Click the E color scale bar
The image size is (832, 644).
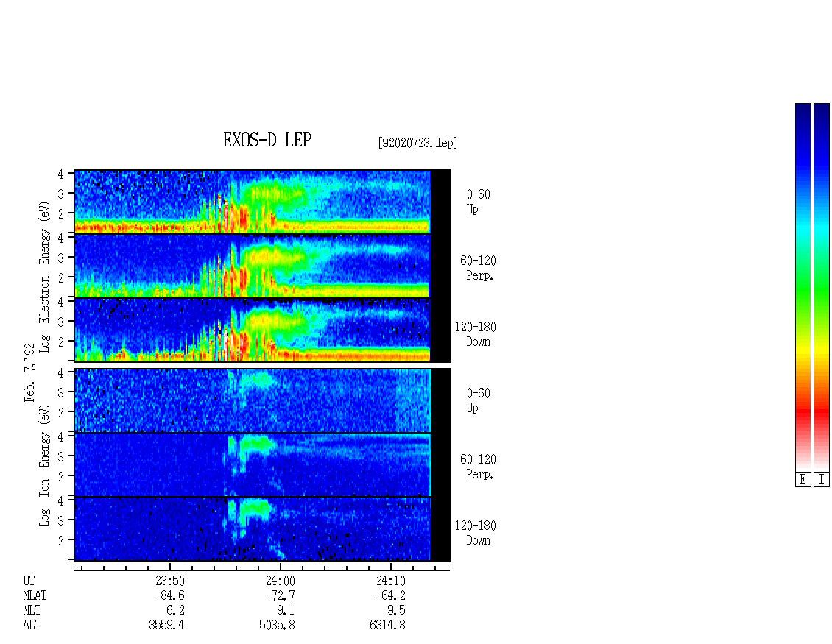coord(803,287)
